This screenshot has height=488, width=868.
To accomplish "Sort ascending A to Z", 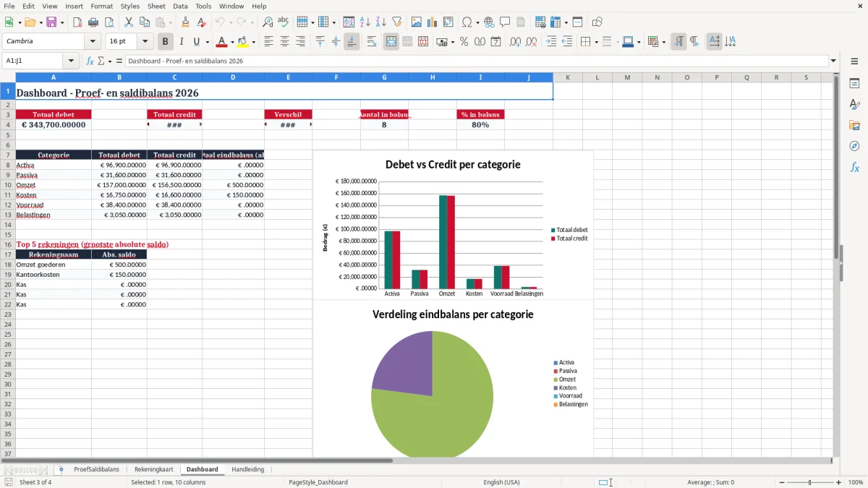I will pos(365,22).
